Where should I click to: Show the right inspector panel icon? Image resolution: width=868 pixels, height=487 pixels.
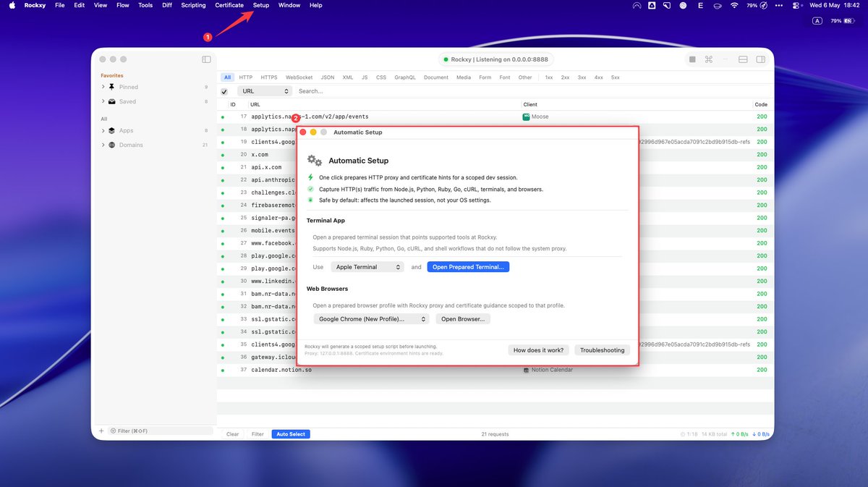[760, 59]
